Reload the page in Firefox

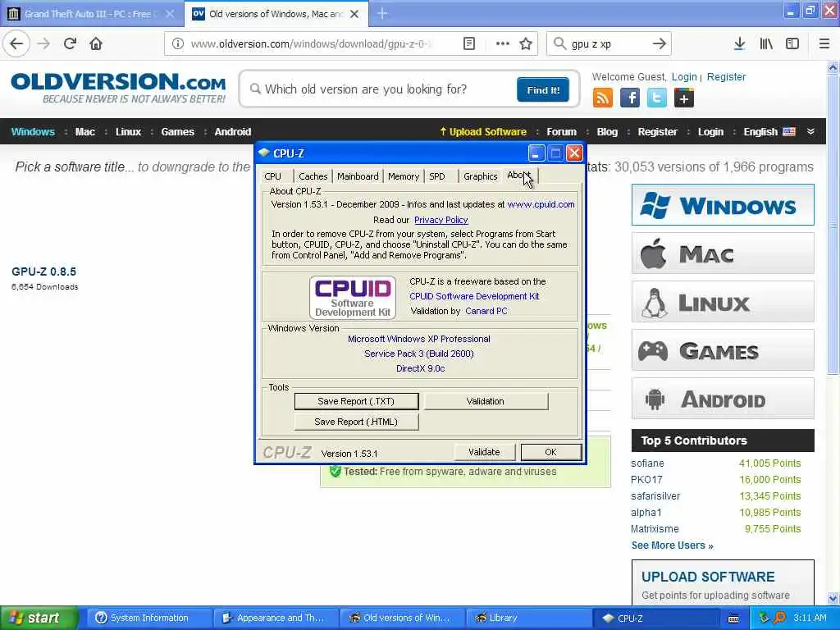point(70,44)
